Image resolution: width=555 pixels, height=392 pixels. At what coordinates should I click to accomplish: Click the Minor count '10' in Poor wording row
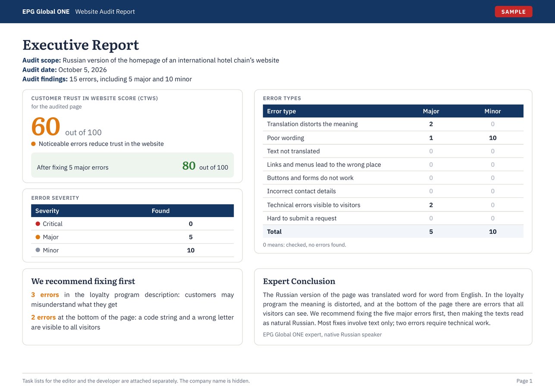coord(492,138)
